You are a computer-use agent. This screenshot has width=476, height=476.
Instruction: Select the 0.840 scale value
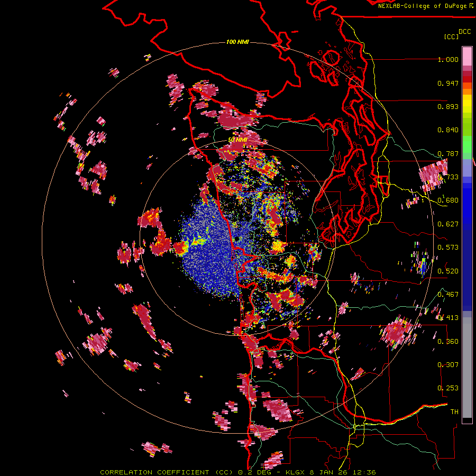(448, 130)
